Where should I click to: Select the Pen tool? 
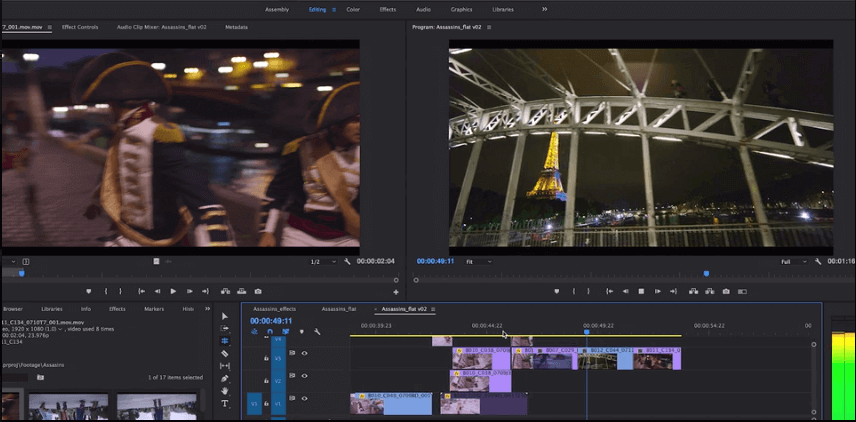pyautogui.click(x=224, y=378)
